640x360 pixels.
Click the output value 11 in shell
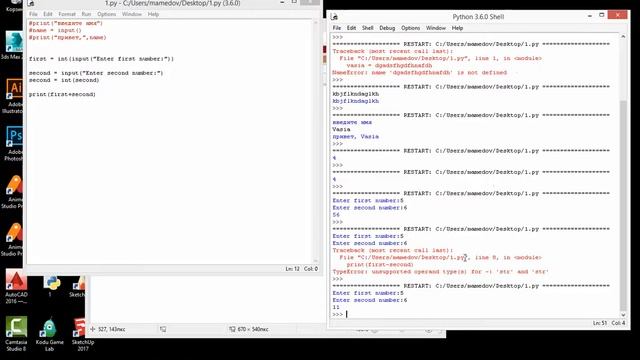click(x=336, y=307)
